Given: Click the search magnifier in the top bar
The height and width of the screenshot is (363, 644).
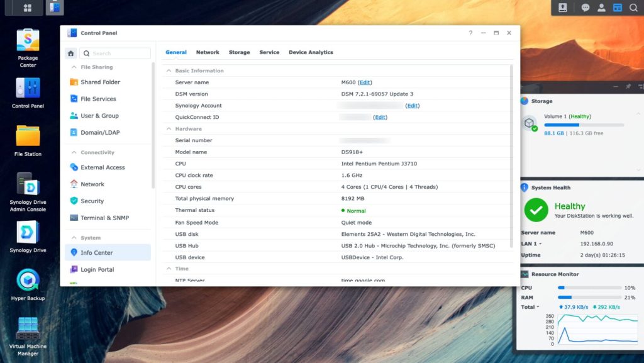Looking at the screenshot, I should click(633, 8).
